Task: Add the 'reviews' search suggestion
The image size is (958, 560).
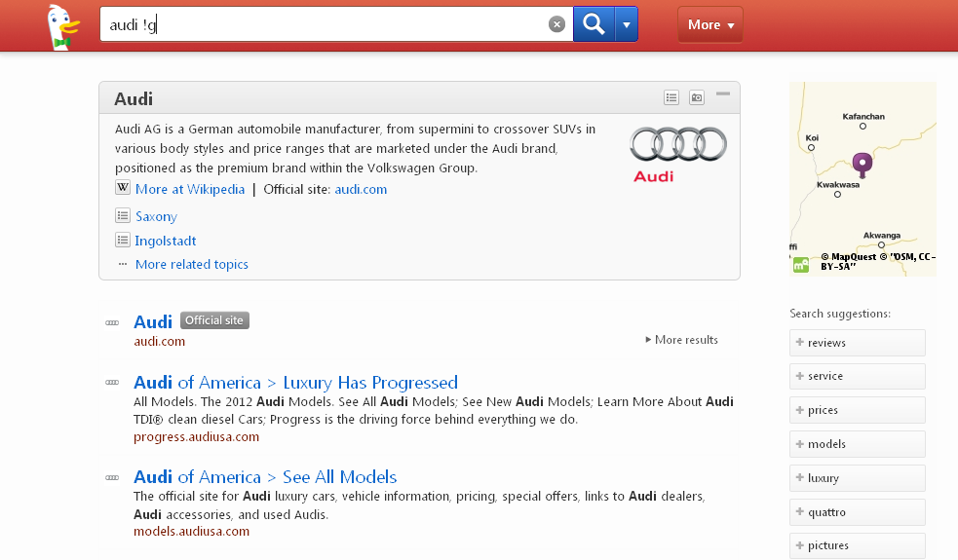Action: click(858, 343)
